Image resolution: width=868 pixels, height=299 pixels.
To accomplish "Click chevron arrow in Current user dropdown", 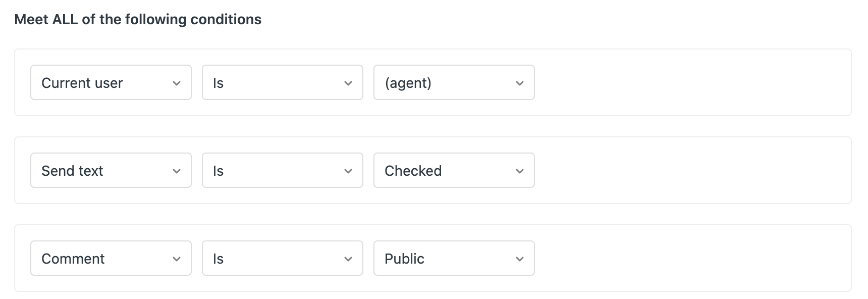I will [x=177, y=83].
